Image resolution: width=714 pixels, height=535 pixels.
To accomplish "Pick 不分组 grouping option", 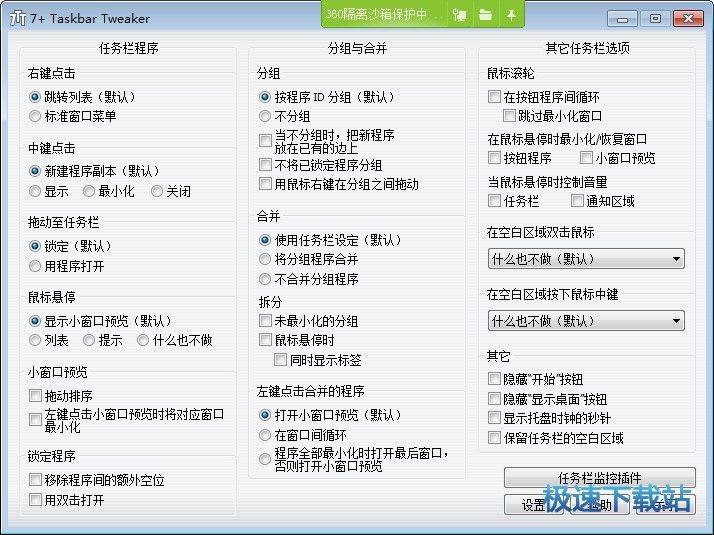I will tap(265, 116).
